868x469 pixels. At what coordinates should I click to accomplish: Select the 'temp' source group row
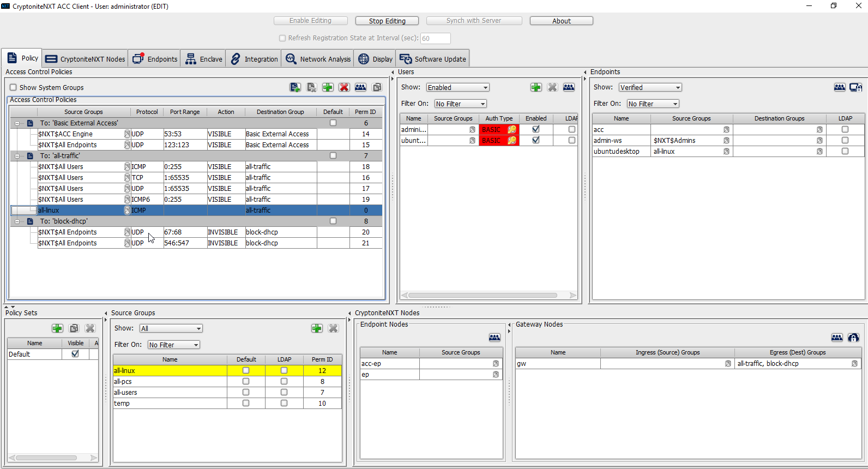tap(227, 404)
